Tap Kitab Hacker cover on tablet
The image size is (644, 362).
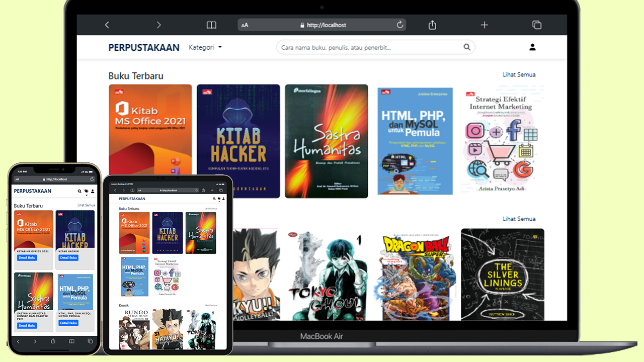[x=168, y=233]
